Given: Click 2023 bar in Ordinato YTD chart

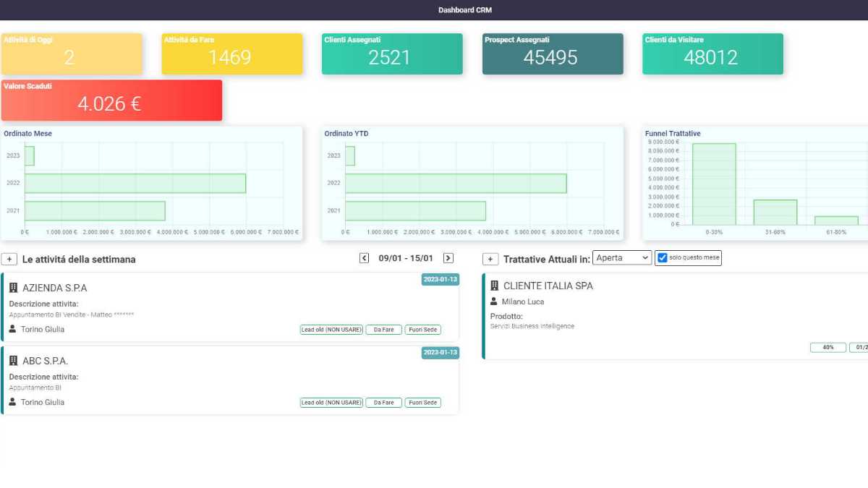Looking at the screenshot, I should pos(350,155).
